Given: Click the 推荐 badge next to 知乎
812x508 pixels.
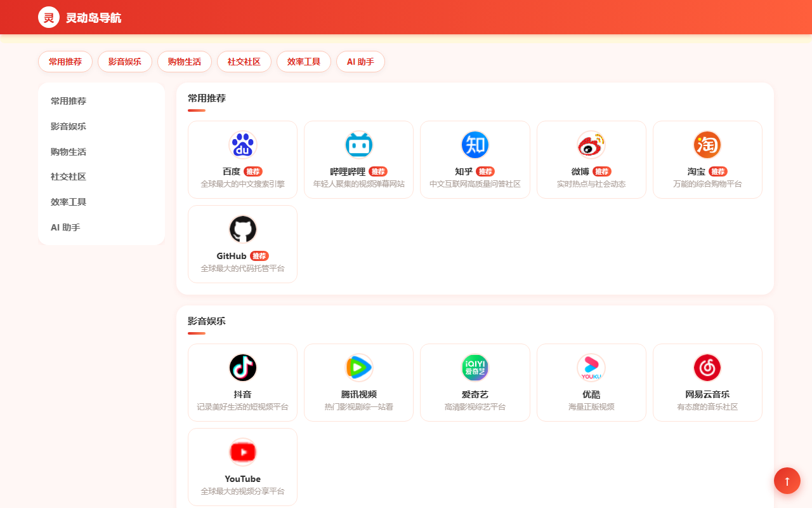Looking at the screenshot, I should pyautogui.click(x=485, y=171).
